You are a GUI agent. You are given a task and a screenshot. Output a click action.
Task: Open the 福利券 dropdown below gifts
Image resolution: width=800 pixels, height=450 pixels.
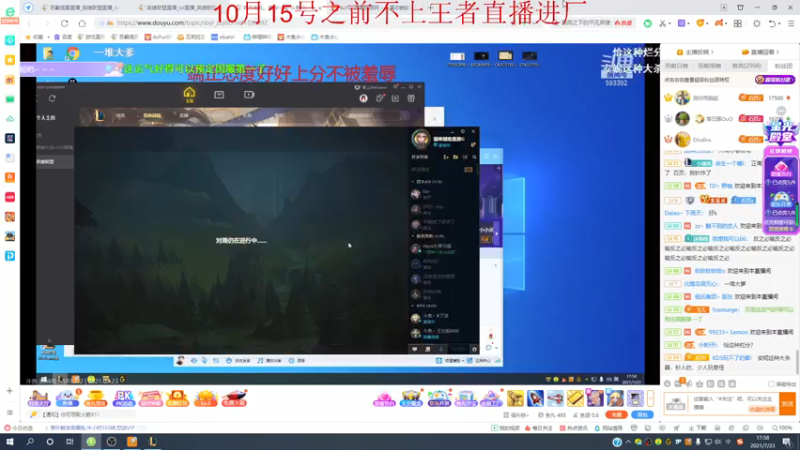516,415
